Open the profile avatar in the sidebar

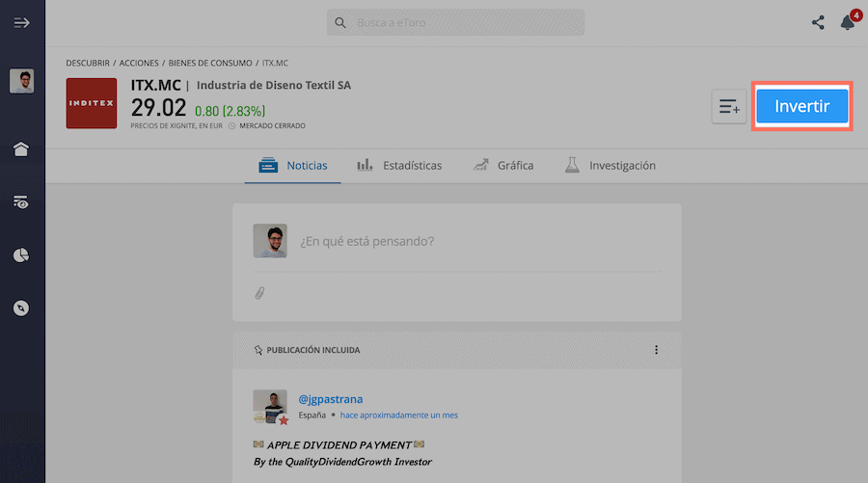click(21, 81)
